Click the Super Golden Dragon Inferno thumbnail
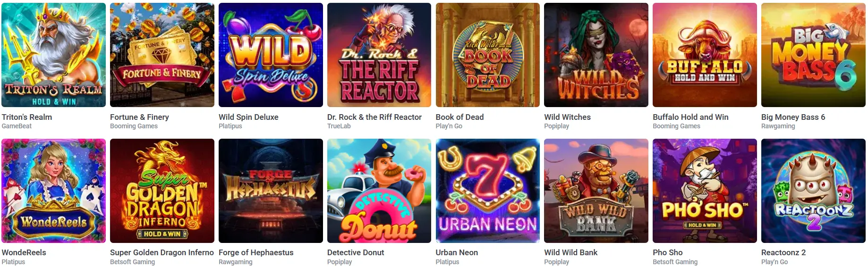Viewport: 868px width, 267px height. click(162, 191)
